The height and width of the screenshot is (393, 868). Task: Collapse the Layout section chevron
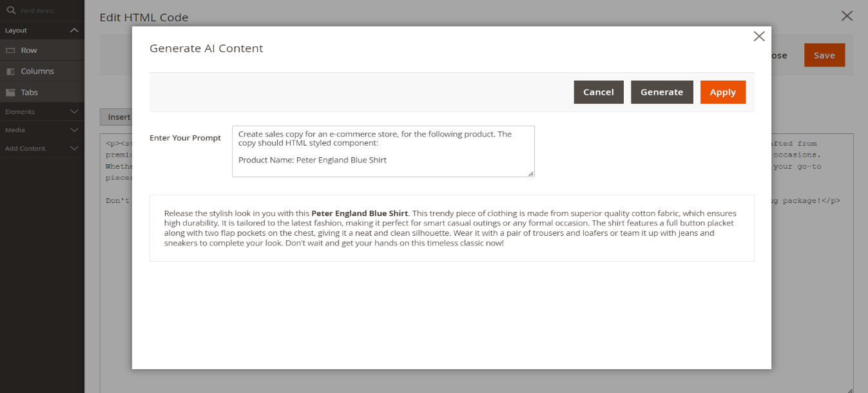[x=74, y=30]
